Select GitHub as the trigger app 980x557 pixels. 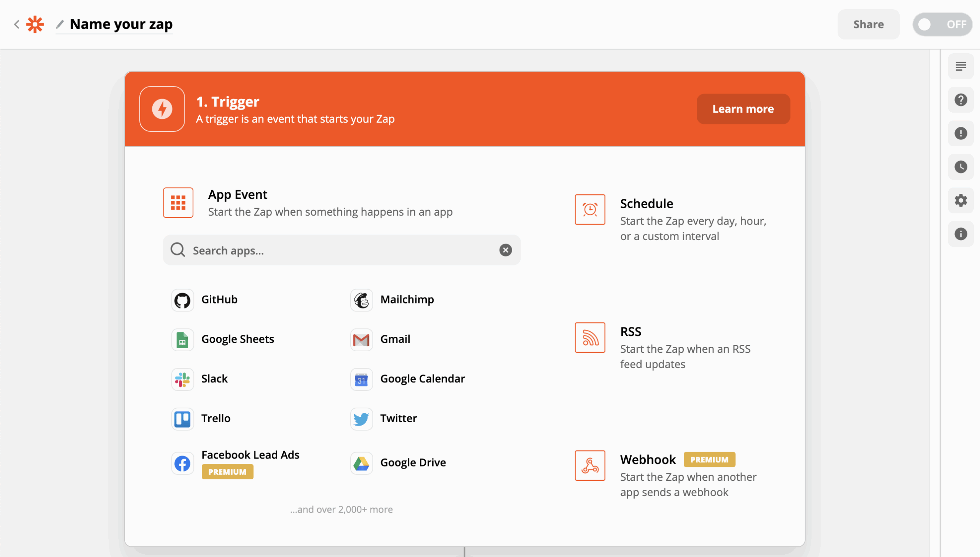pyautogui.click(x=205, y=300)
